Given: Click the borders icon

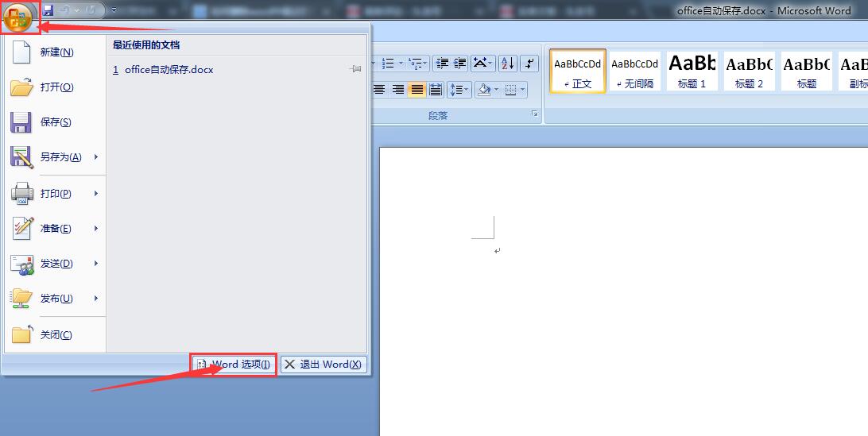Looking at the screenshot, I should click(510, 90).
